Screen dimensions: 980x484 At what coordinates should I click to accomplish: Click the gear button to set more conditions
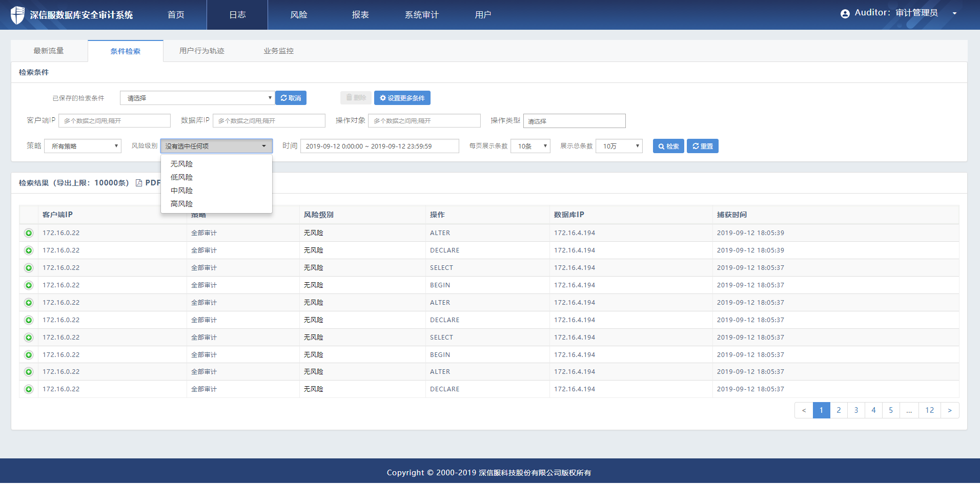click(x=402, y=98)
